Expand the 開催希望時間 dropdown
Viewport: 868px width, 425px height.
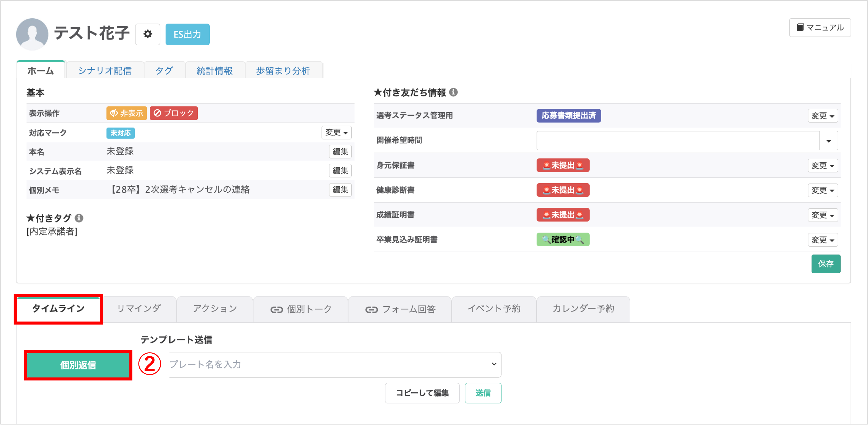coord(829,140)
